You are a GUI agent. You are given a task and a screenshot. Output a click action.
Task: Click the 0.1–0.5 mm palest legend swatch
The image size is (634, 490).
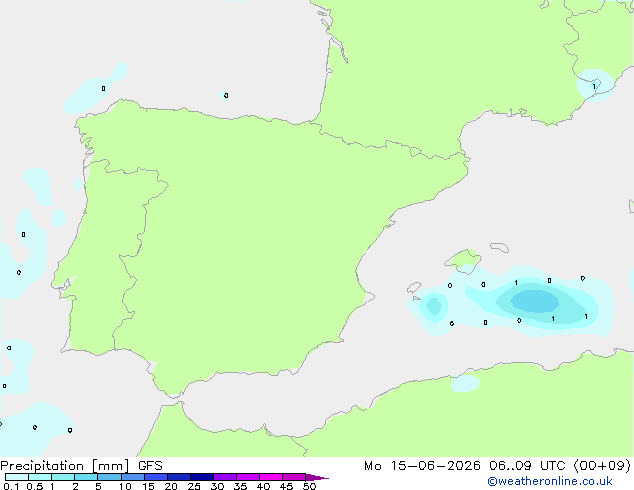17,477
